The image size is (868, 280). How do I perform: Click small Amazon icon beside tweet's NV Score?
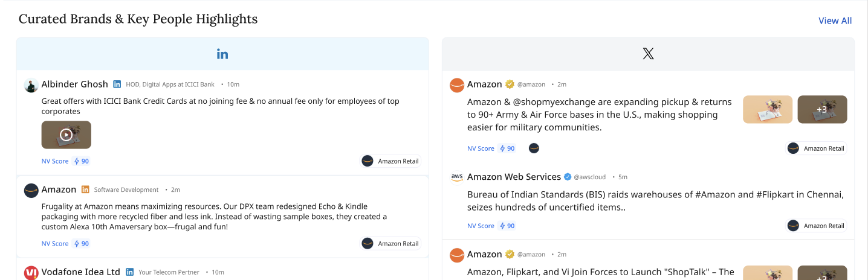point(534,148)
